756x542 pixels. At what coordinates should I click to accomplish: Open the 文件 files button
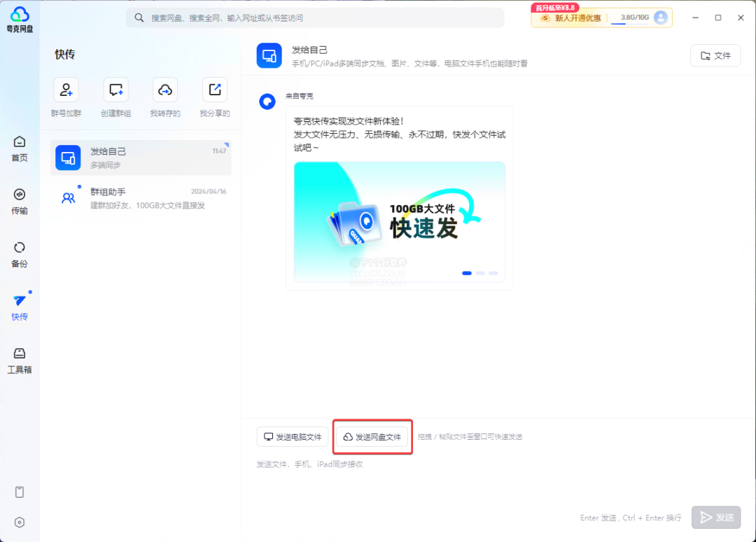pyautogui.click(x=715, y=55)
